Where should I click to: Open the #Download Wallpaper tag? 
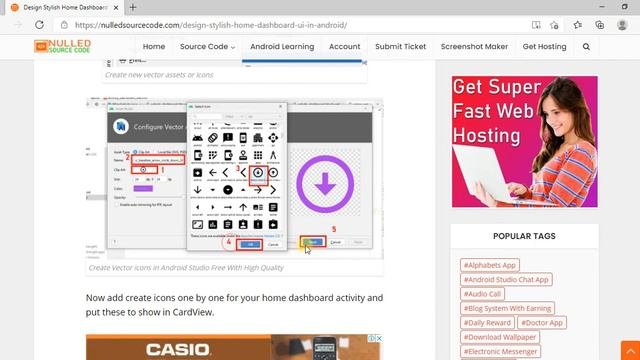500,337
